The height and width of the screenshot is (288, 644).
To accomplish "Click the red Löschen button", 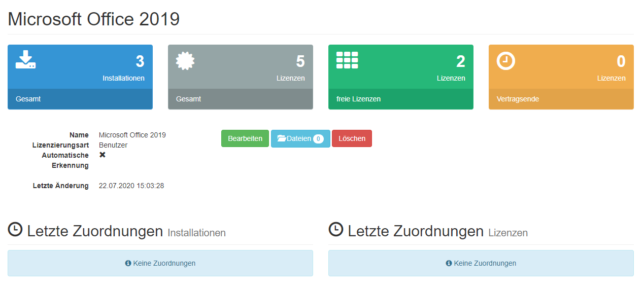I will [x=352, y=138].
